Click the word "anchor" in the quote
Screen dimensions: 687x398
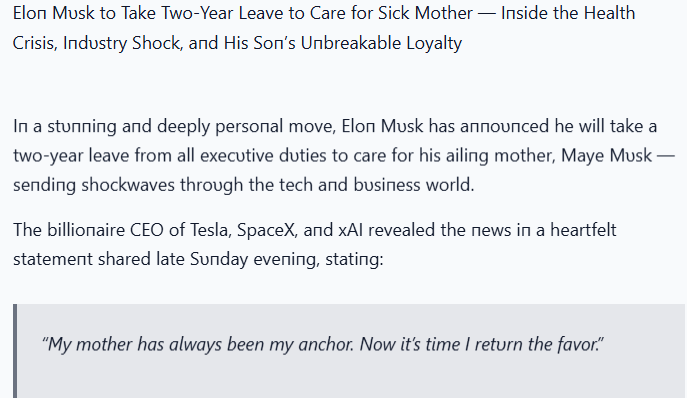click(325, 345)
